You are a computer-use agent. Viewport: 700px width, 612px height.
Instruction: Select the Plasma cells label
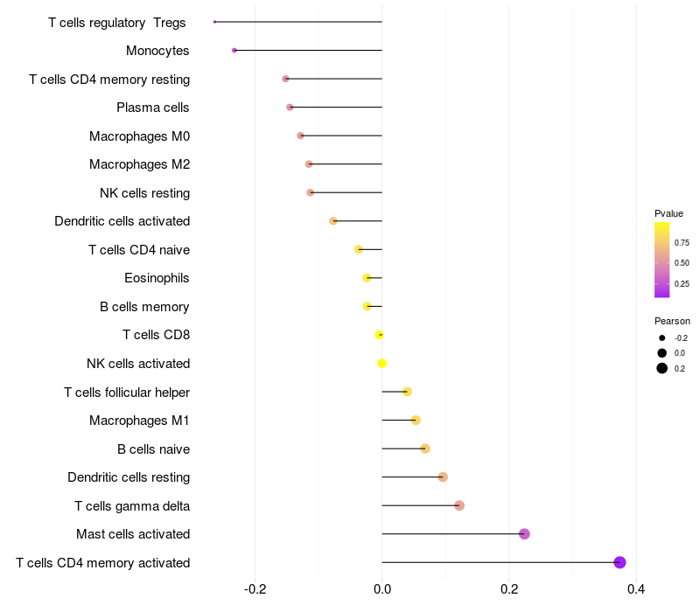point(153,108)
